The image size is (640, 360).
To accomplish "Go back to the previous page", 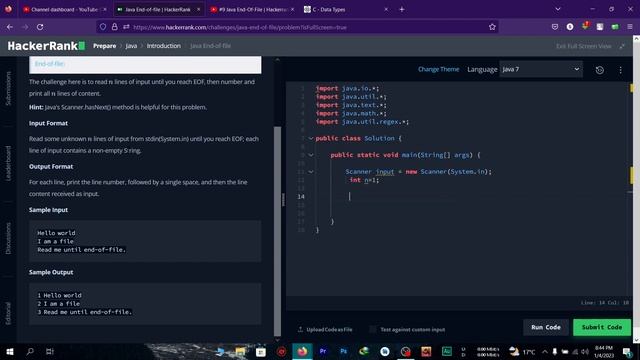I will point(10,27).
